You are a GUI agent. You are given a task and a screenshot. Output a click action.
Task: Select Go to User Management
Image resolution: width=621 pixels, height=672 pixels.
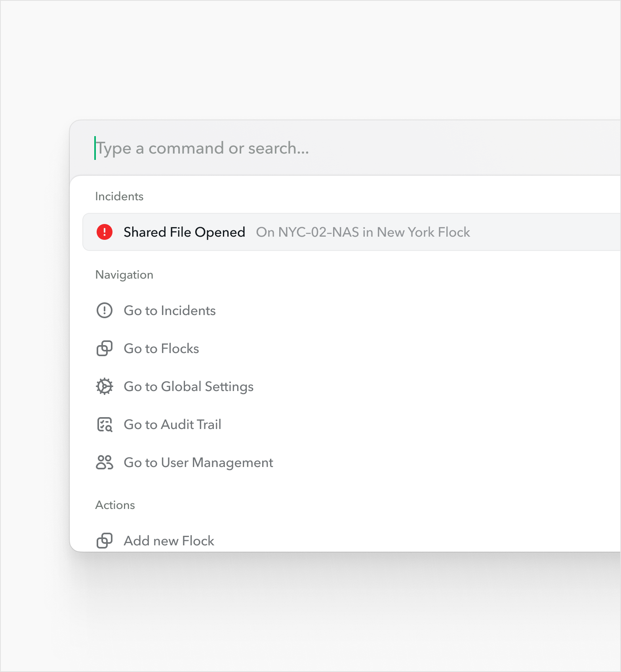352,462
